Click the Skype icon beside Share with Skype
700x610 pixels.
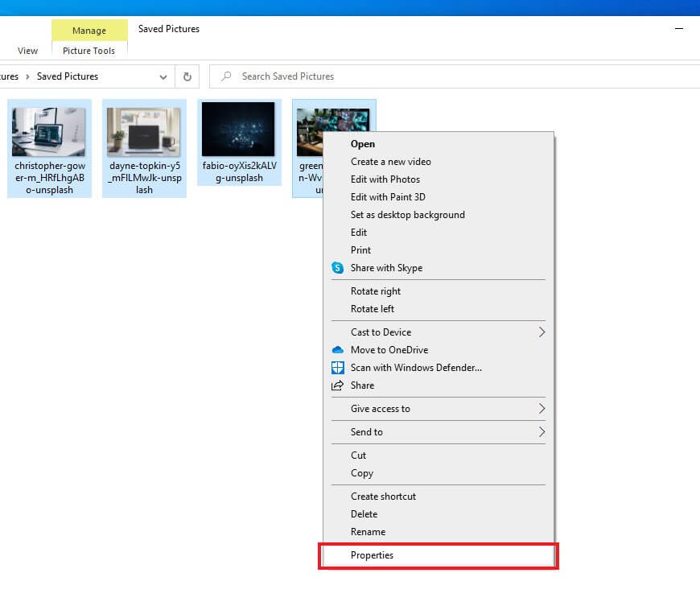tap(338, 268)
